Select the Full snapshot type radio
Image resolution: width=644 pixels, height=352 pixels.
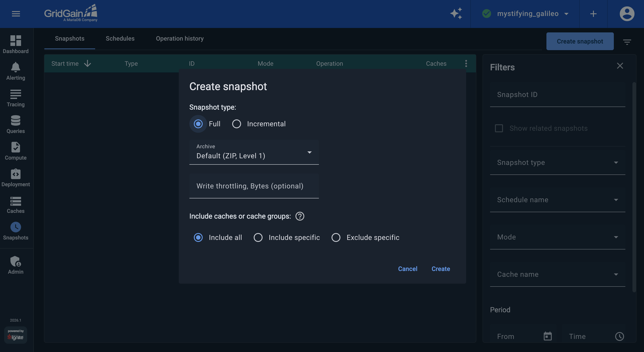click(x=198, y=124)
